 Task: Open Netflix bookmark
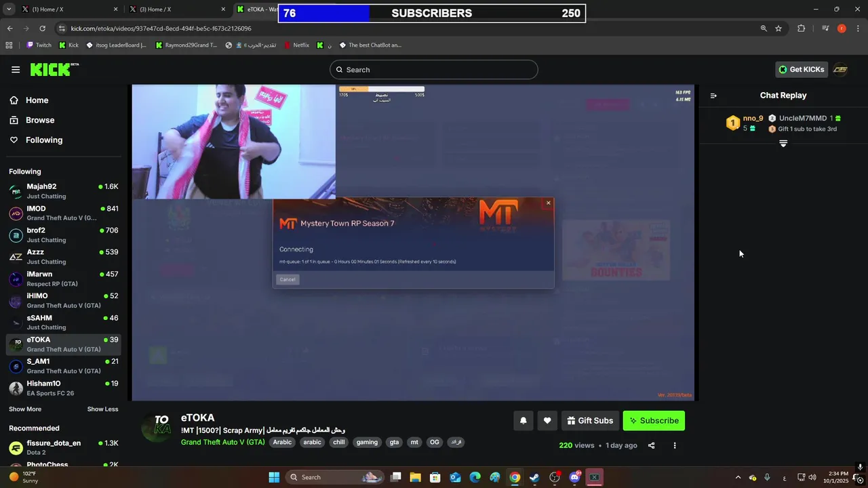coord(296,45)
